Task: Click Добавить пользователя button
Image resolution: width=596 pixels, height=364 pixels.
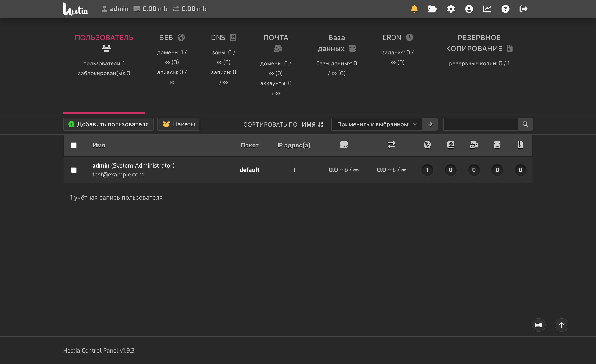Action: click(x=108, y=124)
